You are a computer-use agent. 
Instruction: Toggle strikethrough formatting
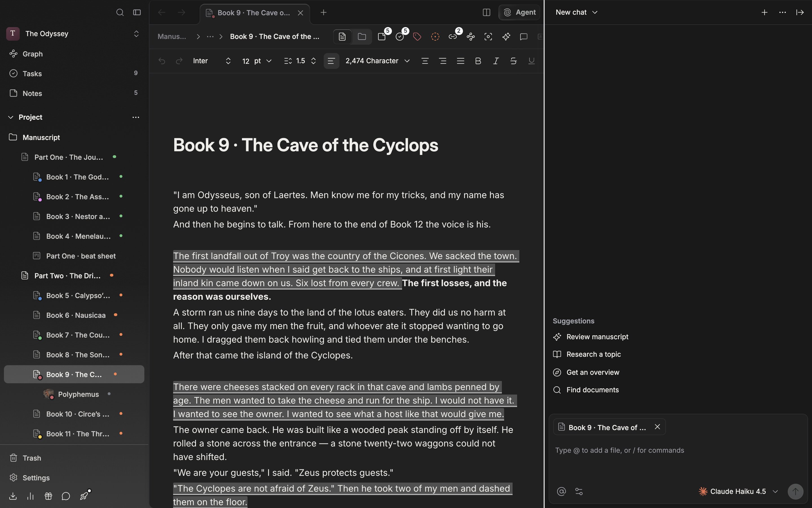click(513, 61)
